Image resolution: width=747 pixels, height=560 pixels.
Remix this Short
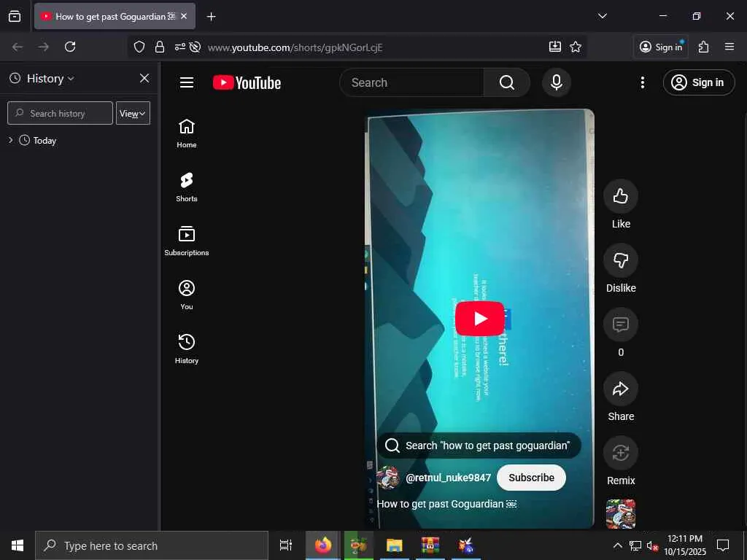coord(620,453)
